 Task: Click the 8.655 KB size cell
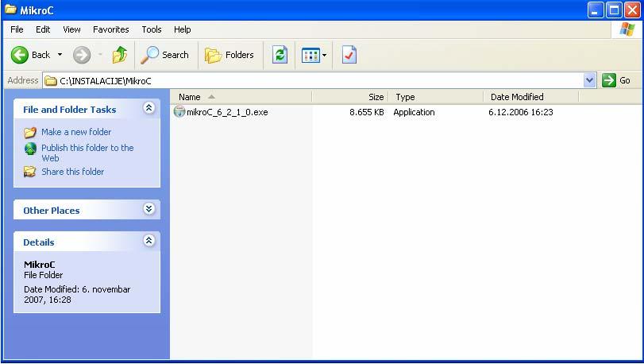pyautogui.click(x=367, y=112)
